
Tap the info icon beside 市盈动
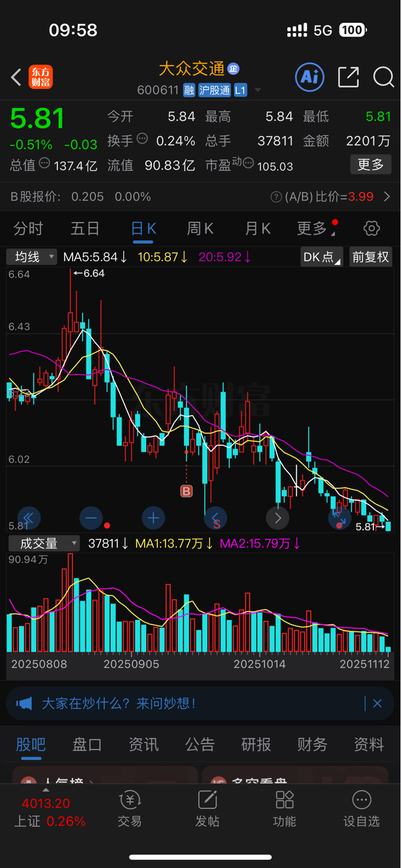(x=249, y=164)
